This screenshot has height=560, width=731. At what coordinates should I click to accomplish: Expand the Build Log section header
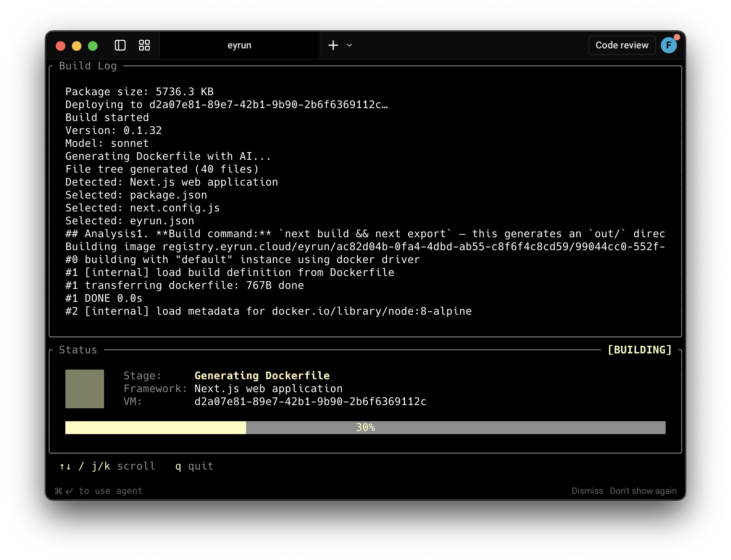[x=88, y=65]
